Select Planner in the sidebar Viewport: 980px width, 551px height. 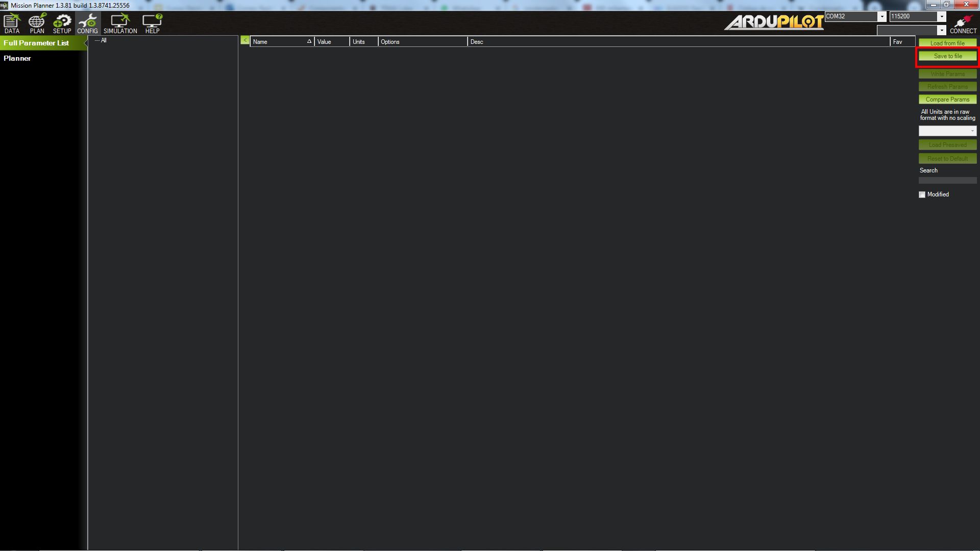17,58
